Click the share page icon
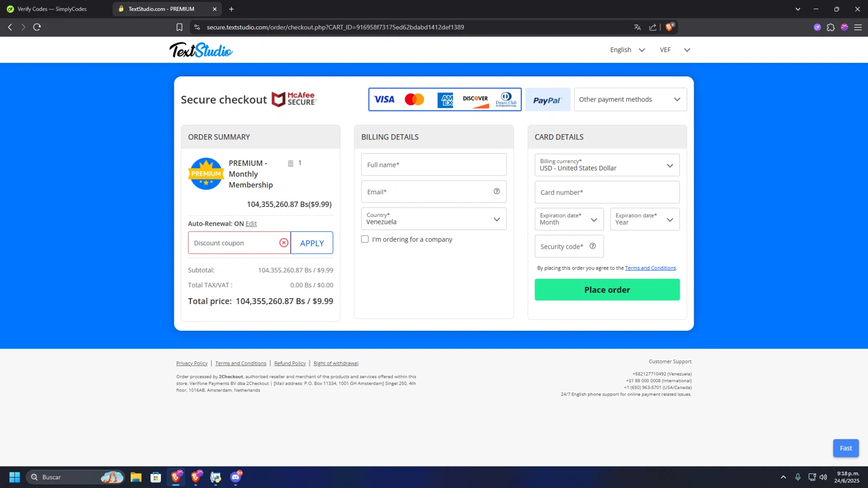This screenshot has height=488, width=868. pos(653,27)
